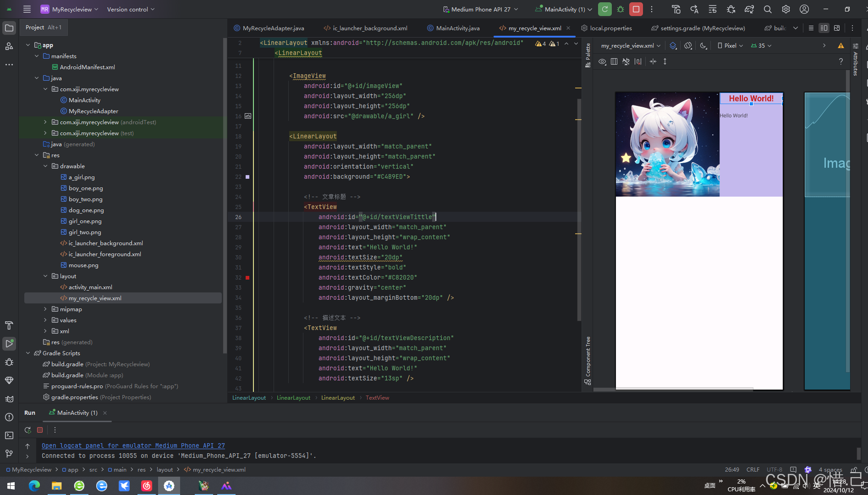868x495 pixels.
Task: Toggle autoconnect columns icon in design toolbar
Action: [614, 61]
